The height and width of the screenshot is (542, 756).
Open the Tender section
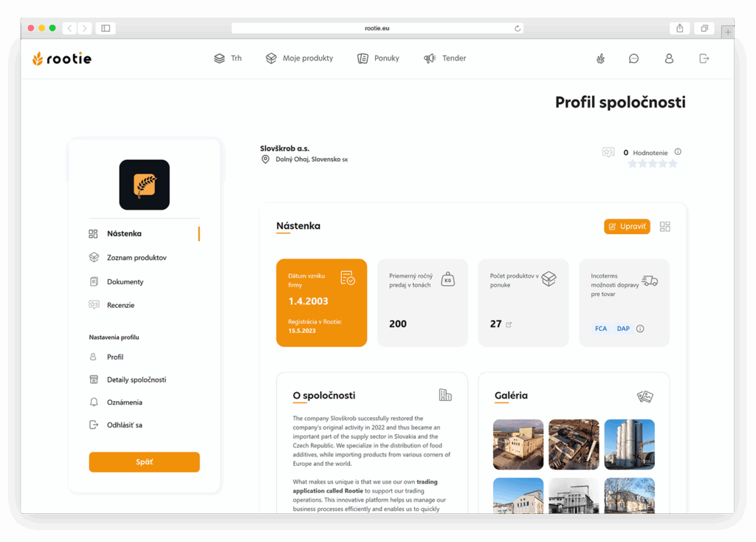pyautogui.click(x=445, y=58)
